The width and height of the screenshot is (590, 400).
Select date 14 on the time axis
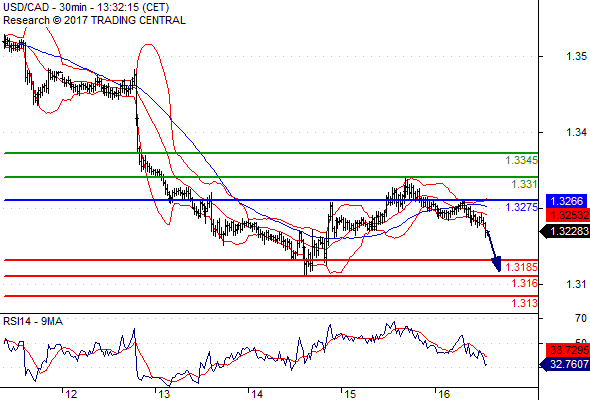257,394
